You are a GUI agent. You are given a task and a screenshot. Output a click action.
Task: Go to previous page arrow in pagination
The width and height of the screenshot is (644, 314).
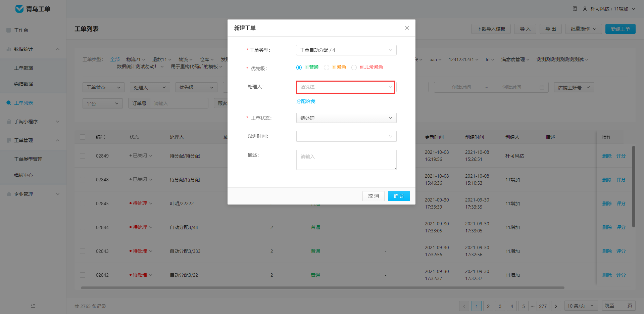[x=464, y=306]
